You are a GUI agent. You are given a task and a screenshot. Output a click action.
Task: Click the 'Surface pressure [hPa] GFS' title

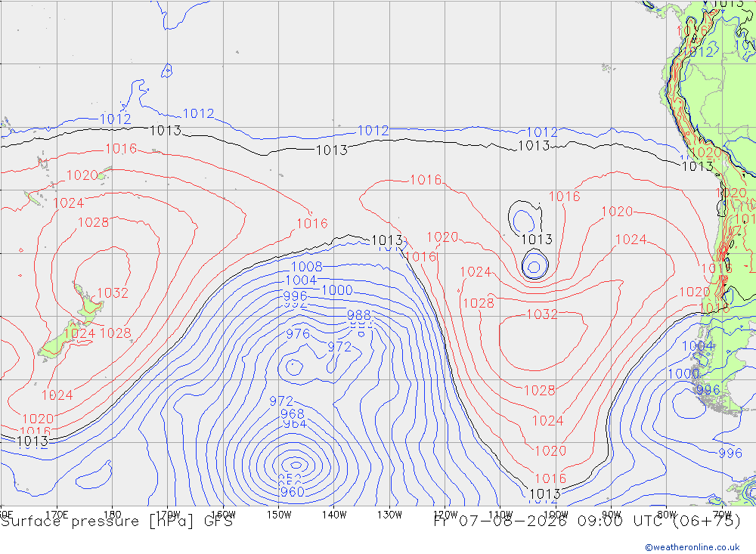116,522
